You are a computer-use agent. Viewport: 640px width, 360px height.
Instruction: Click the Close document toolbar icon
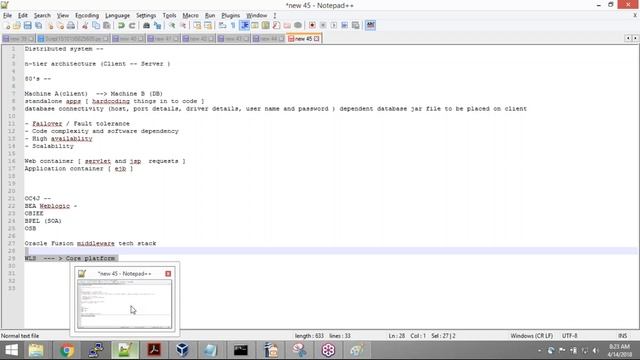pyautogui.click(x=50, y=25)
